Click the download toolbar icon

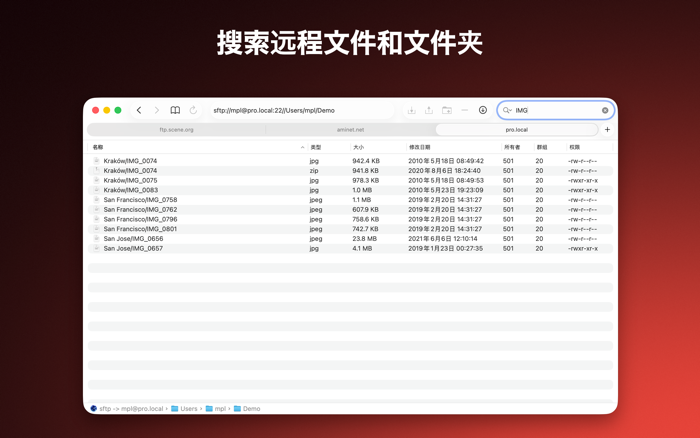(412, 110)
